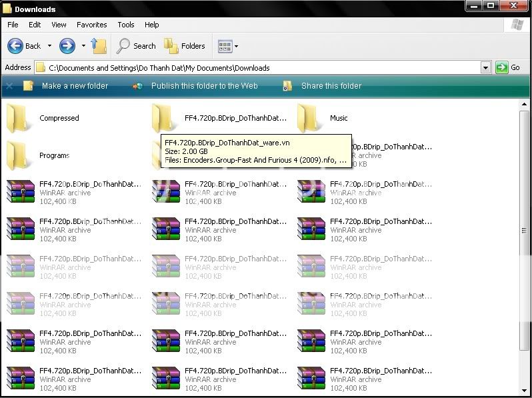Viewport: 532px width, 398px height.
Task: Open the Help menu
Action: [151, 25]
